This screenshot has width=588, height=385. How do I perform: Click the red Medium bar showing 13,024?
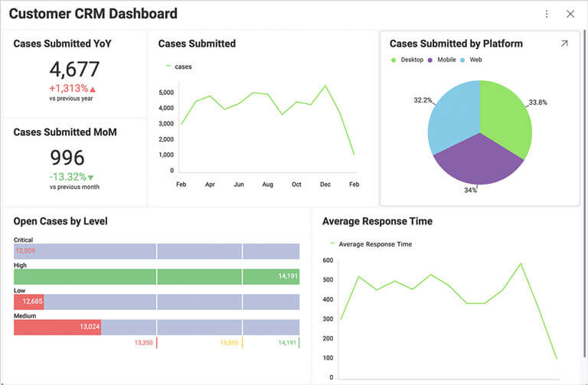pos(57,327)
